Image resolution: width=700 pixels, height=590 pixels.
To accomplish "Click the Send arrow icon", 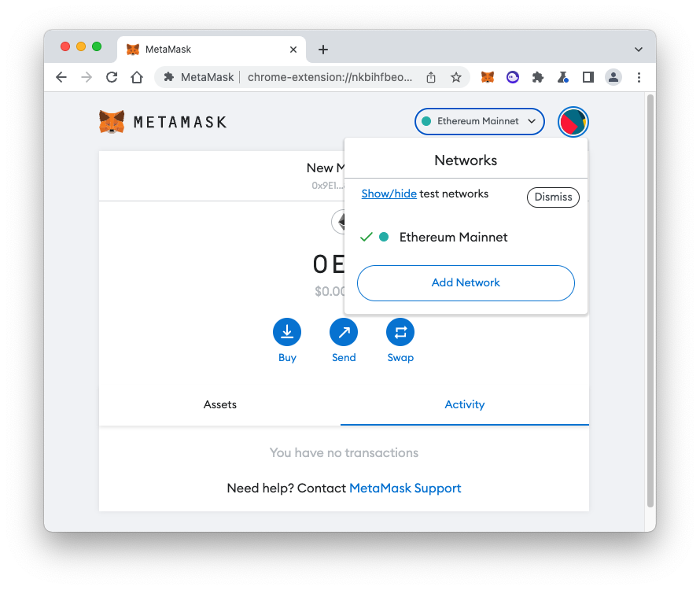I will point(344,332).
